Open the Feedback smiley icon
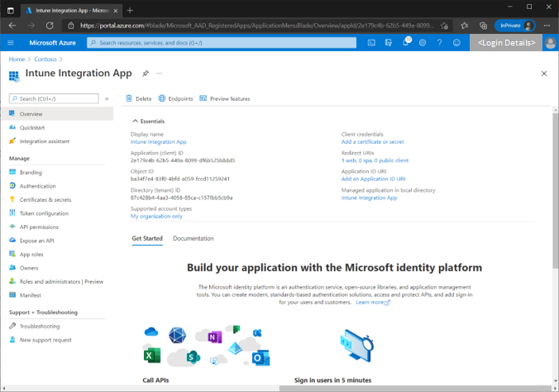The height and width of the screenshot is (392, 559). 456,43
